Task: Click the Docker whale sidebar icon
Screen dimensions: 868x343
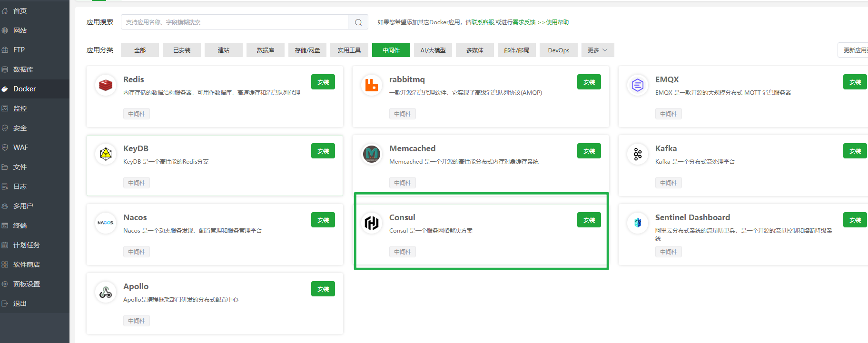Action: (5, 89)
